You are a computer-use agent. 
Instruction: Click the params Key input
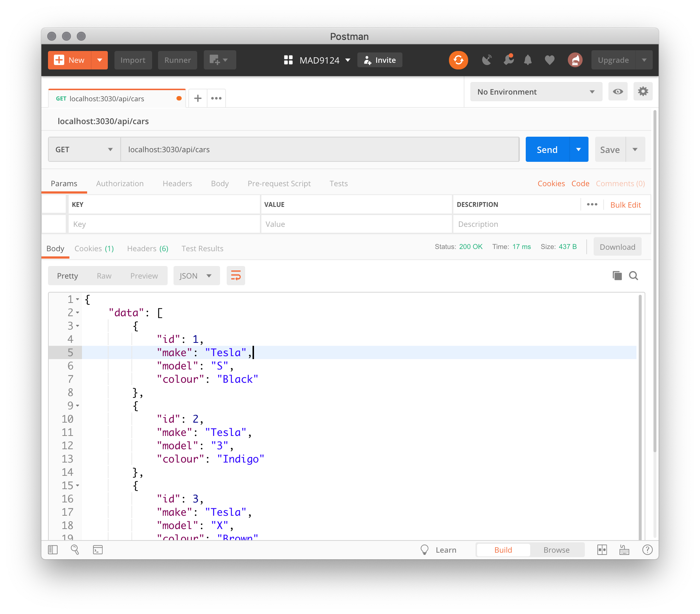click(164, 224)
